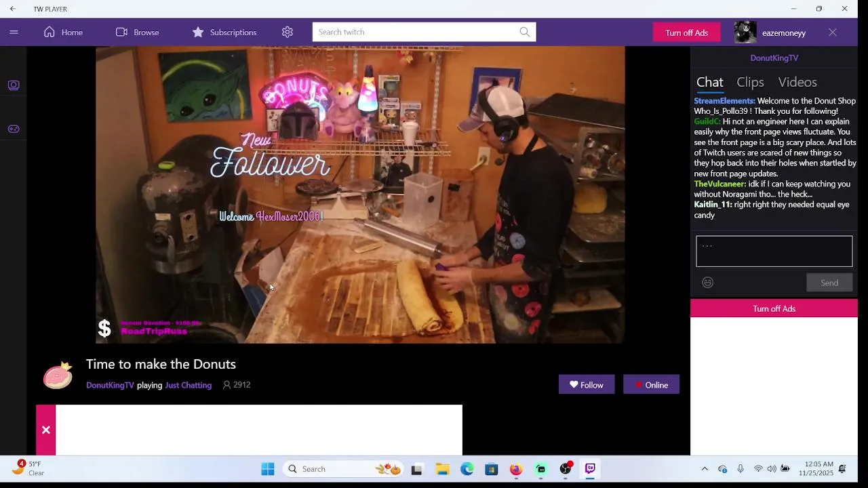Open Subscriptions
868x488 pixels.
click(224, 32)
